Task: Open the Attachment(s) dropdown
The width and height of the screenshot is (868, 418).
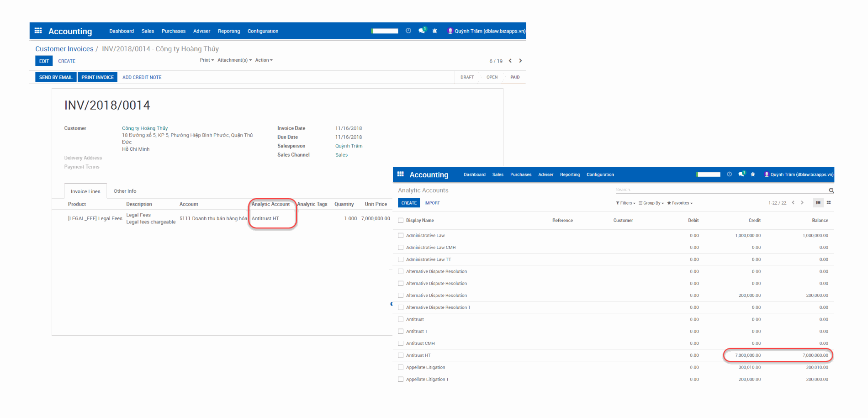Action: point(234,60)
